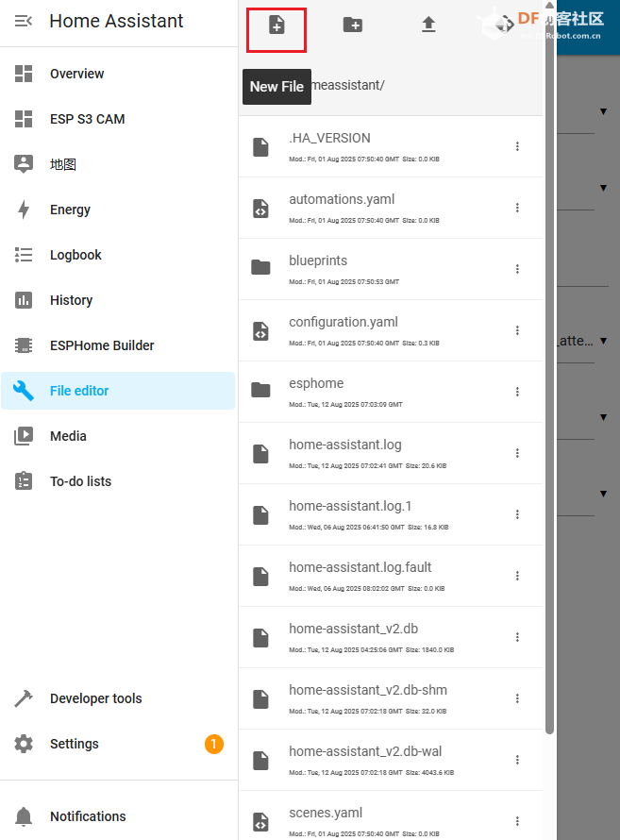Open options menu for home-assistant_v2.db-wal
The width and height of the screenshot is (620, 840).
pos(517,760)
